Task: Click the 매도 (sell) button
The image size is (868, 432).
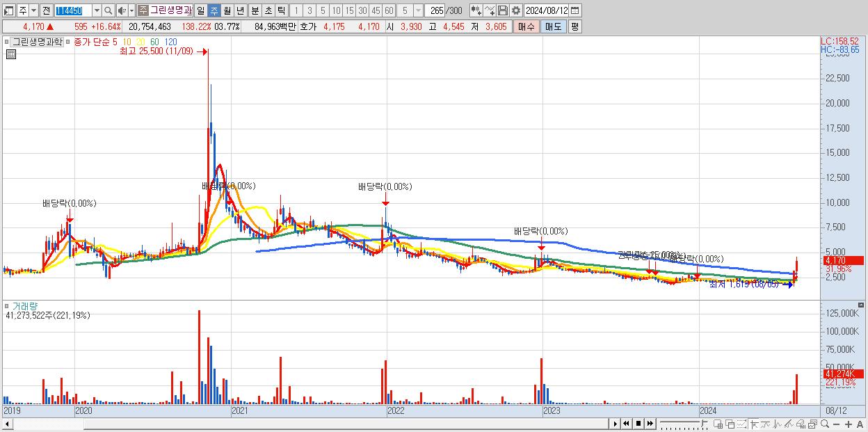Action: point(553,26)
